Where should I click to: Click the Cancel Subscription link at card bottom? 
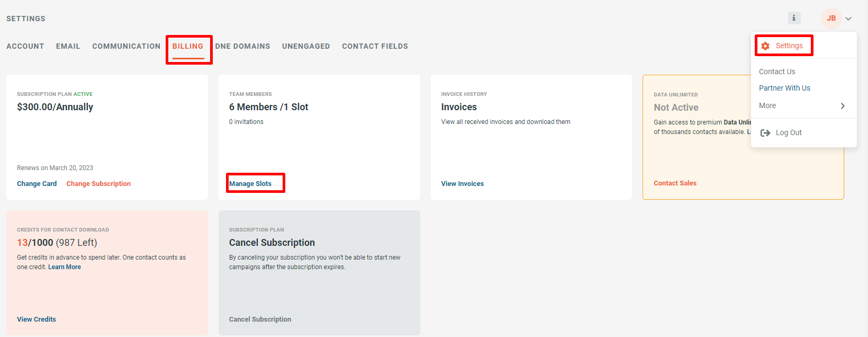coord(260,319)
